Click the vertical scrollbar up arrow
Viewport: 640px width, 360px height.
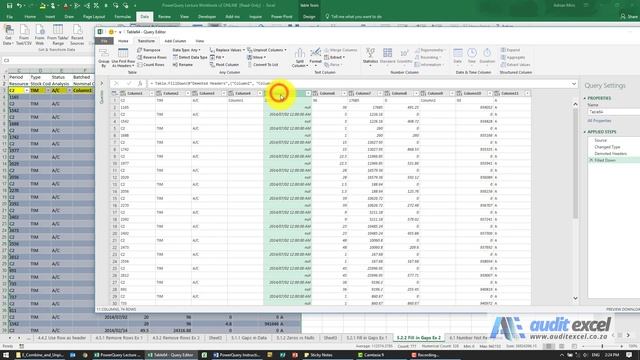575,104
